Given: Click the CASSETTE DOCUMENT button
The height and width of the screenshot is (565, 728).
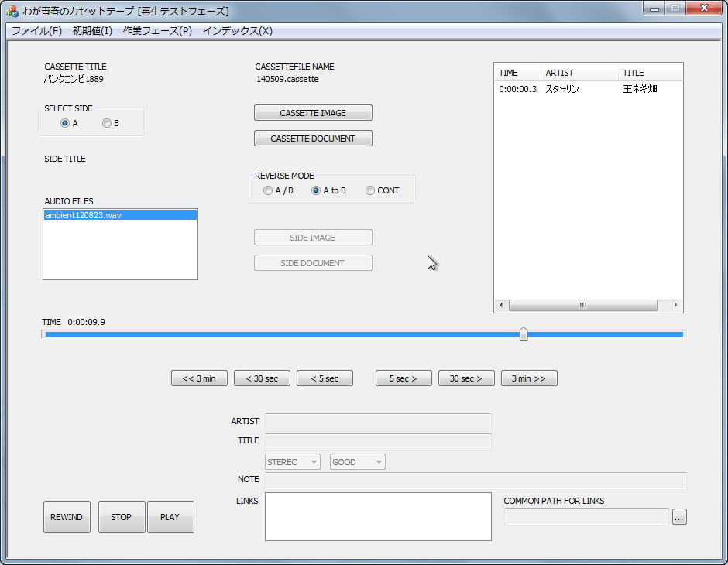Looking at the screenshot, I should click(313, 139).
